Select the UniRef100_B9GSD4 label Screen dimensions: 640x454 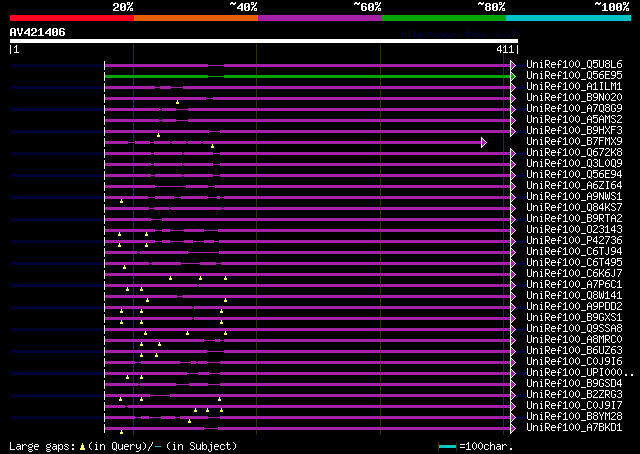point(574,384)
